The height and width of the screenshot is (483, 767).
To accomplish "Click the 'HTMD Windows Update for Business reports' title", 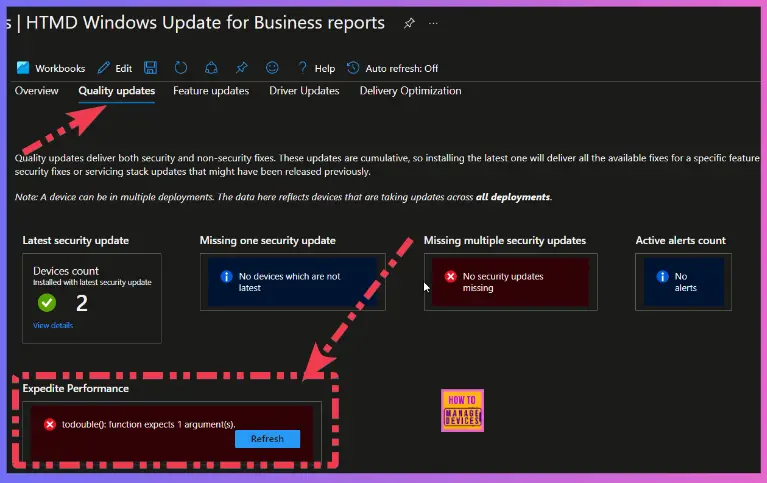I will tap(205, 23).
